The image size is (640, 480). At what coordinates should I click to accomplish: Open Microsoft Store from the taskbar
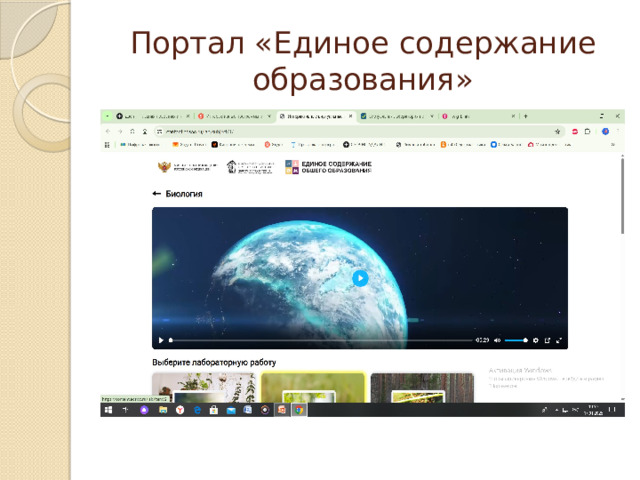click(214, 410)
